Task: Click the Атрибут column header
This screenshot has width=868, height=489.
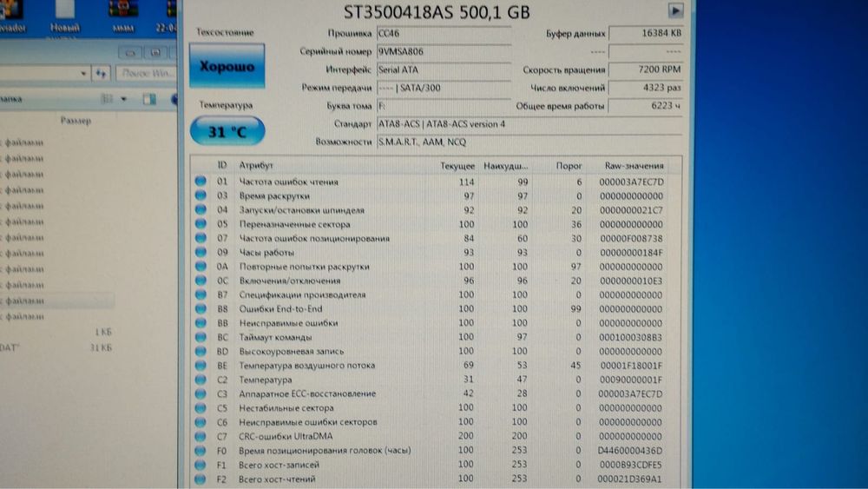Action: (256, 165)
